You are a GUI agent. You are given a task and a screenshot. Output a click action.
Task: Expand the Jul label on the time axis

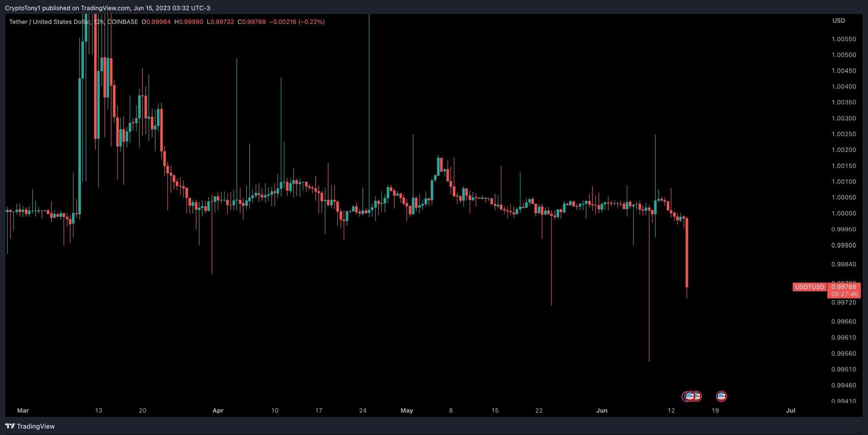[x=792, y=410]
